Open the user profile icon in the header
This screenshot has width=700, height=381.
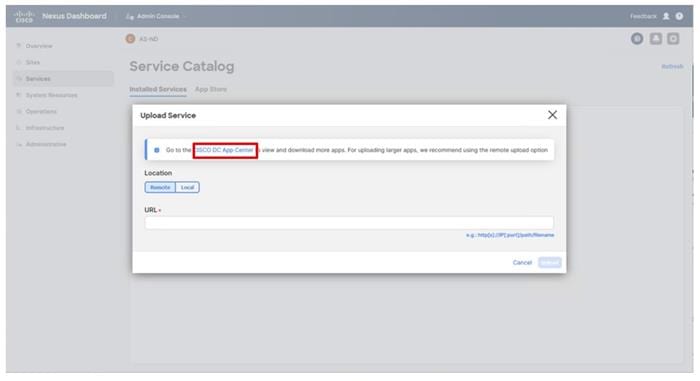[666, 16]
